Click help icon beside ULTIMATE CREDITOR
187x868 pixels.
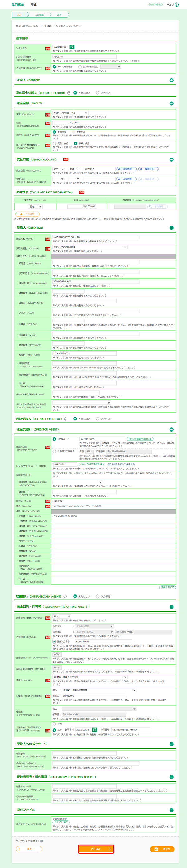65,419
